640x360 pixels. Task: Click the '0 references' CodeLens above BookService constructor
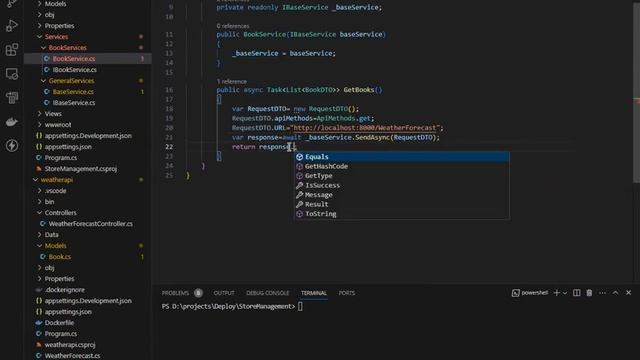coord(233,26)
